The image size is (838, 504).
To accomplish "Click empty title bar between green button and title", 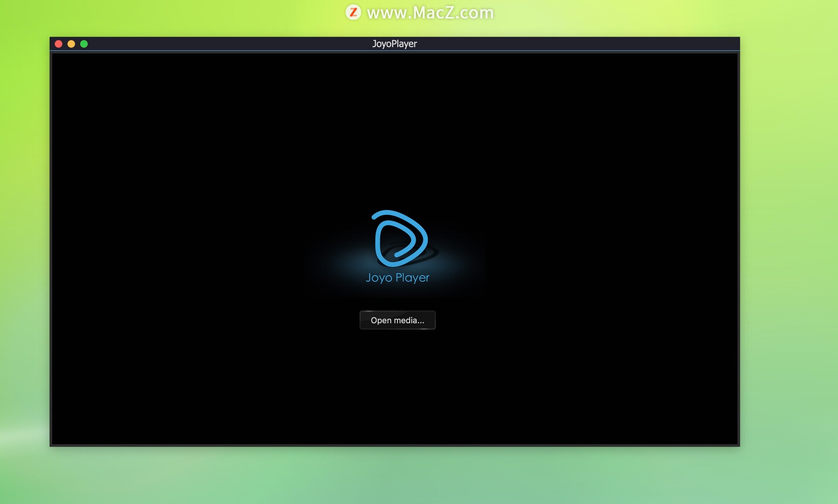I will (x=227, y=44).
